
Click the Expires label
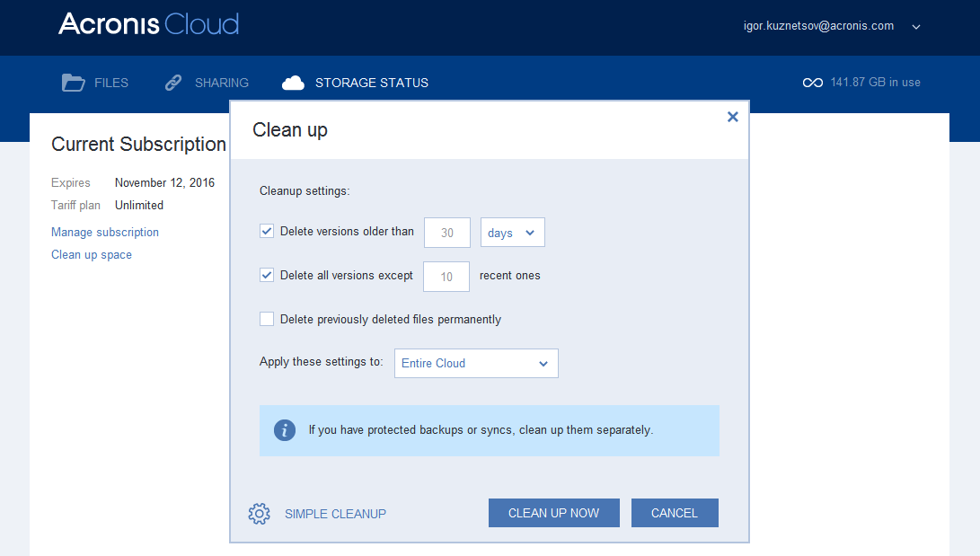(x=71, y=182)
